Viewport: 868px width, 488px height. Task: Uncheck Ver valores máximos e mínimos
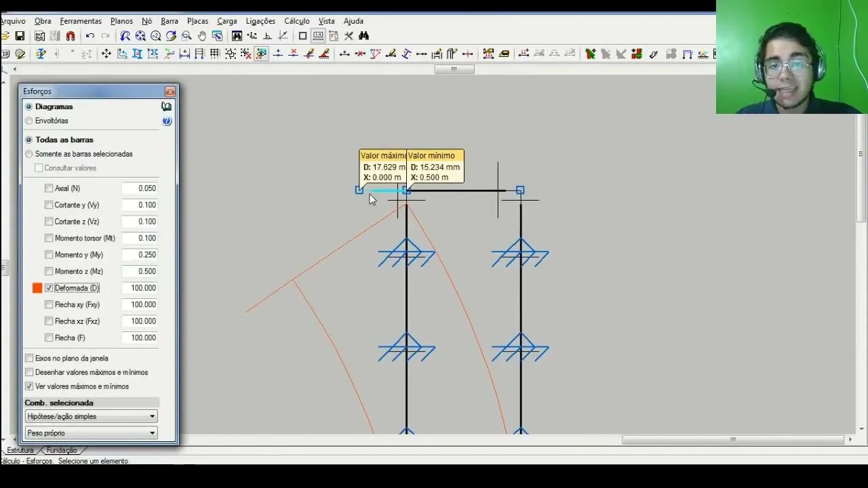coord(29,386)
